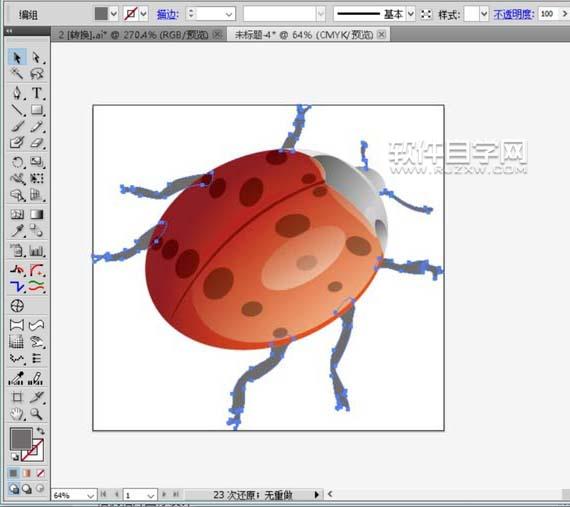The image size is (570, 507).
Task: Swap fill and stroke arrows
Action: click(x=40, y=431)
